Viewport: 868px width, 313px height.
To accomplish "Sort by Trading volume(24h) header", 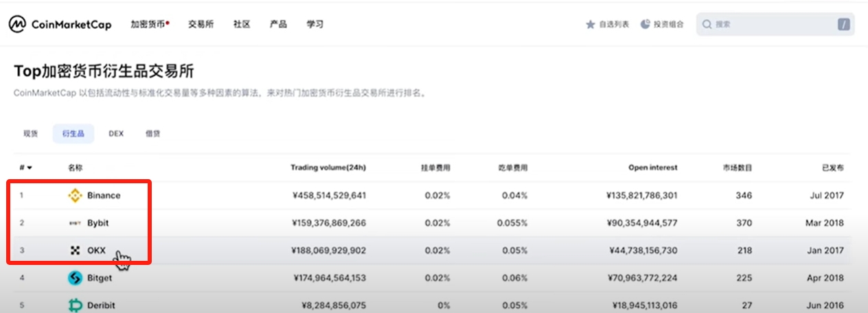I will click(328, 167).
